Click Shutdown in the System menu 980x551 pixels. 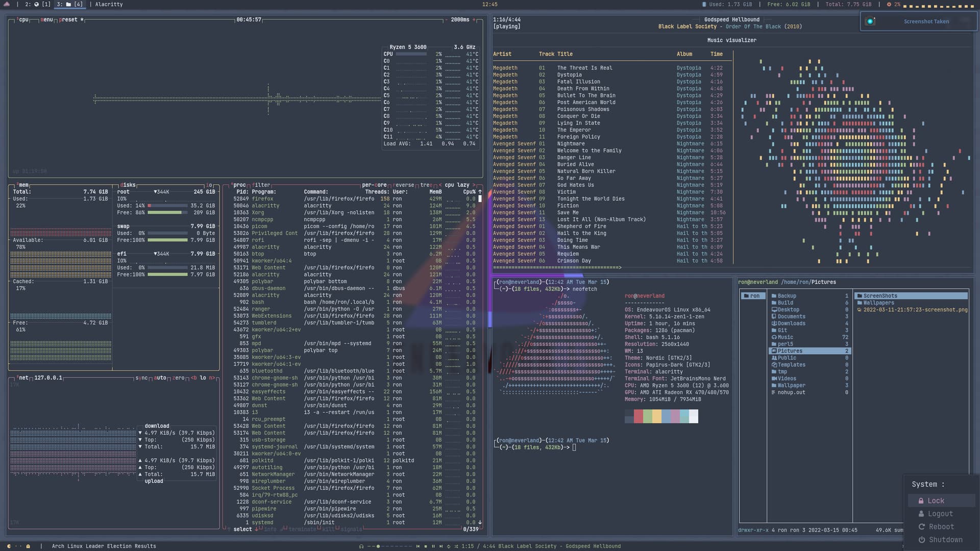[x=945, y=540]
